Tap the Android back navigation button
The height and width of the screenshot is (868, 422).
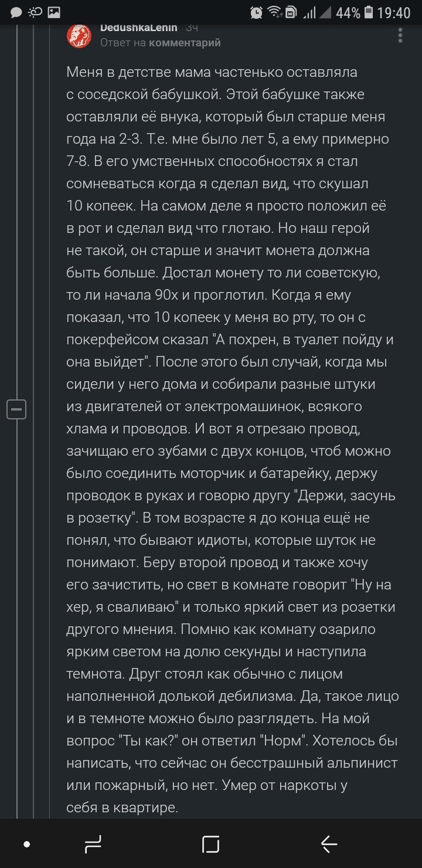click(x=329, y=844)
